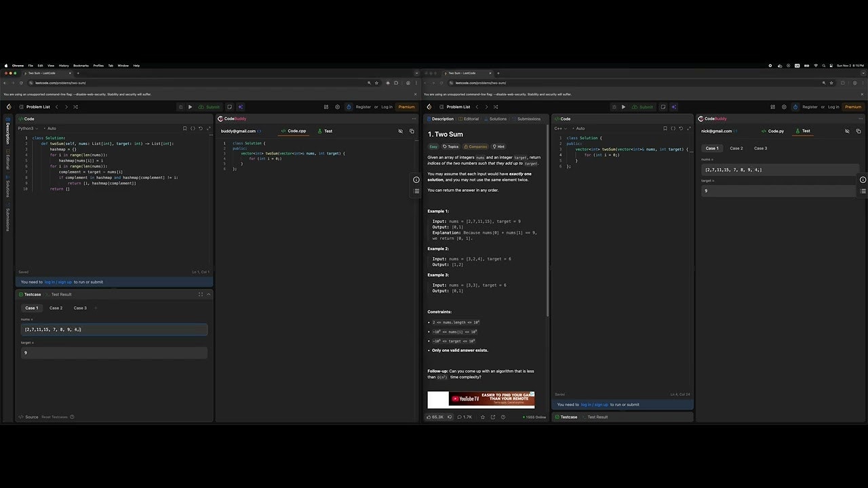Star the Two Sum problem
This screenshot has width=868, height=488.
pyautogui.click(x=482, y=417)
